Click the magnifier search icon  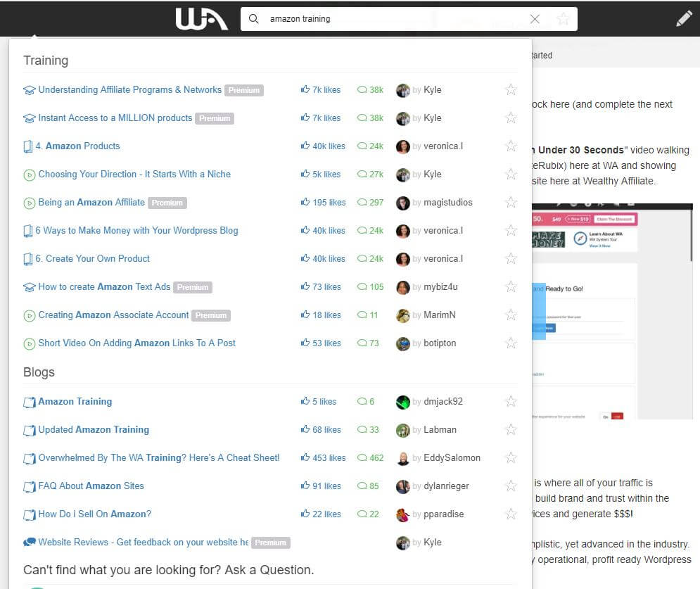(x=253, y=19)
